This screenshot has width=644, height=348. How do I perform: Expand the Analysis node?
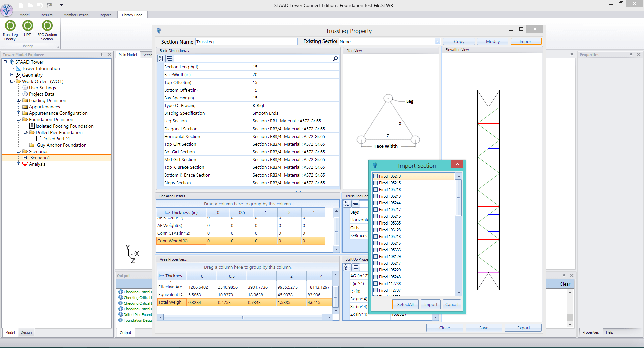tap(19, 164)
